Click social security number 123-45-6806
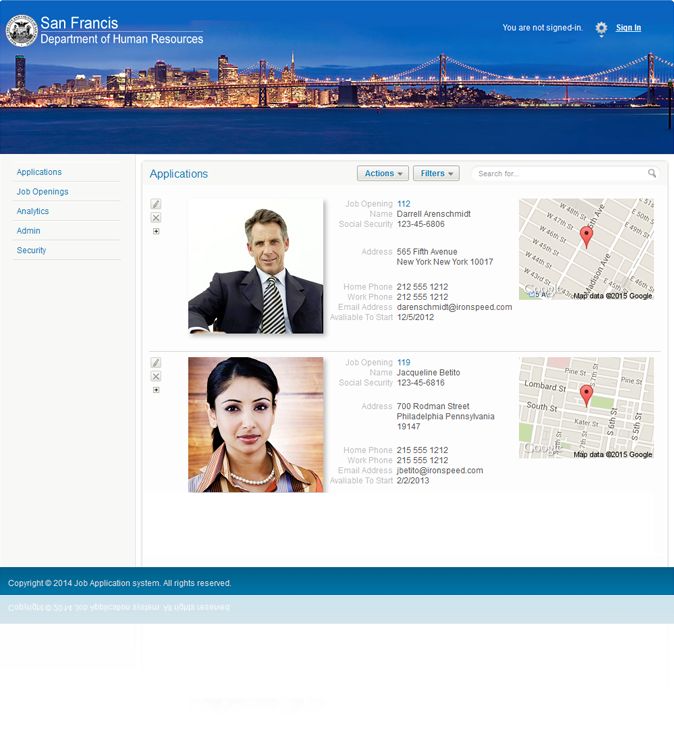Screen dimensions: 674x736 pos(421,224)
